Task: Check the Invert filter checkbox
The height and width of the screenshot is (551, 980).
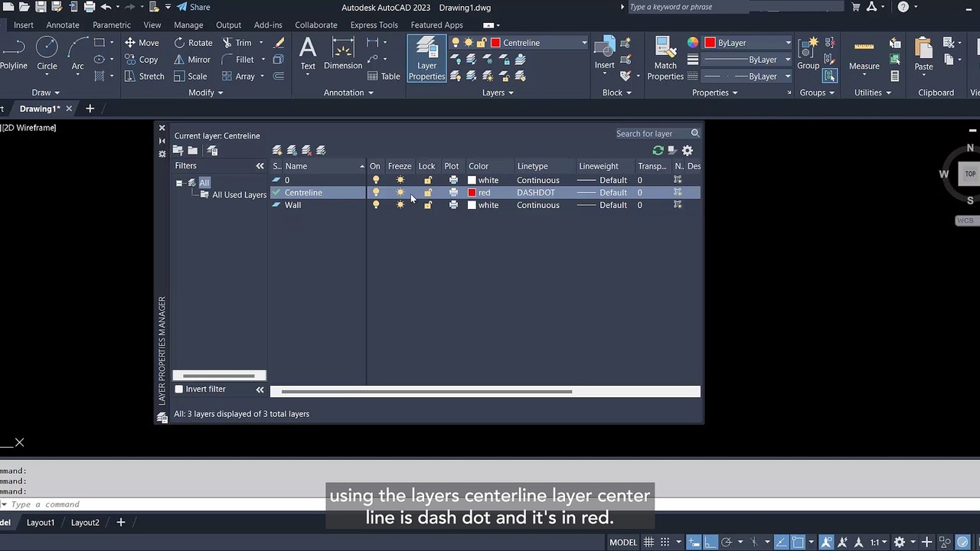Action: [x=179, y=390]
